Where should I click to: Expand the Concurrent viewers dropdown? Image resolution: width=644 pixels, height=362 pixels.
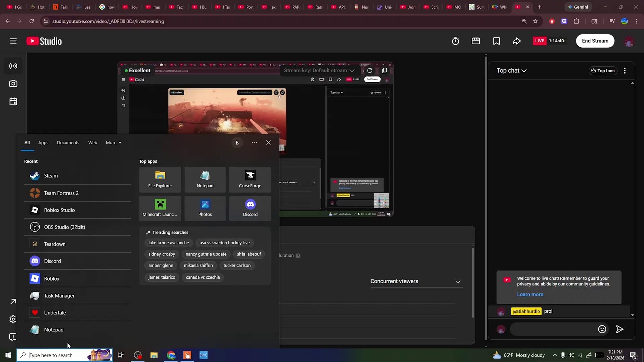[416, 281]
